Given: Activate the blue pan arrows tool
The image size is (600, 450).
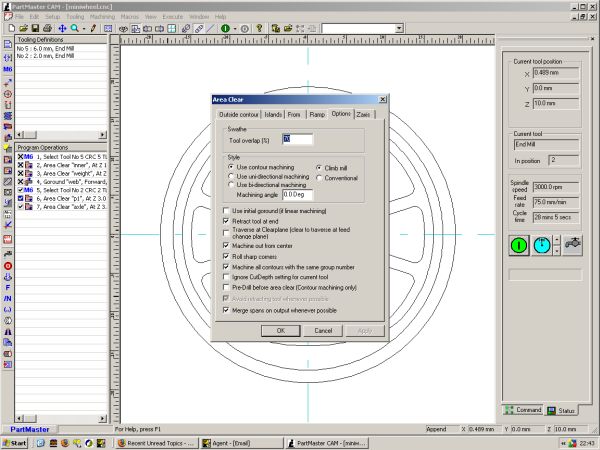Looking at the screenshot, I should pyautogui.click(x=62, y=28).
